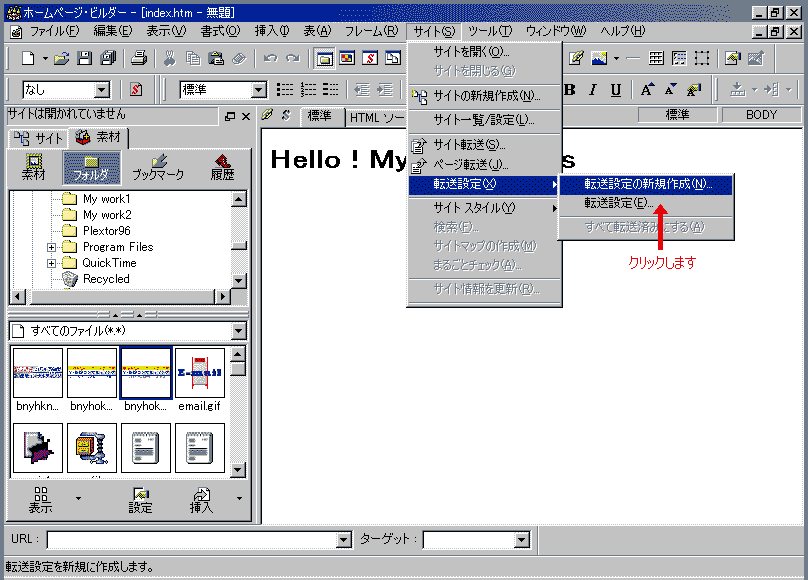Open the すべてのファイル file type dropdown
This screenshot has width=808, height=580.
pyautogui.click(x=238, y=331)
